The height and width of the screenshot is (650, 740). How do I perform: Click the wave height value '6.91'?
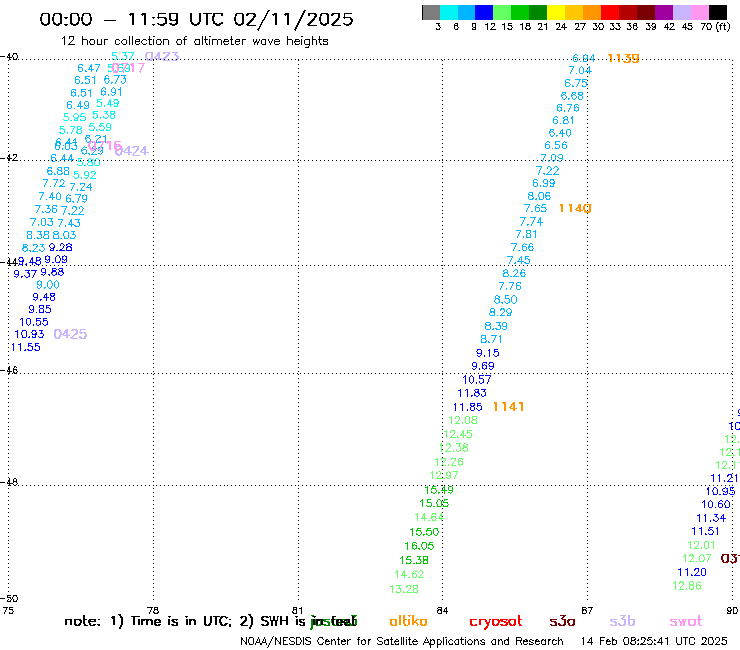[x=111, y=92]
